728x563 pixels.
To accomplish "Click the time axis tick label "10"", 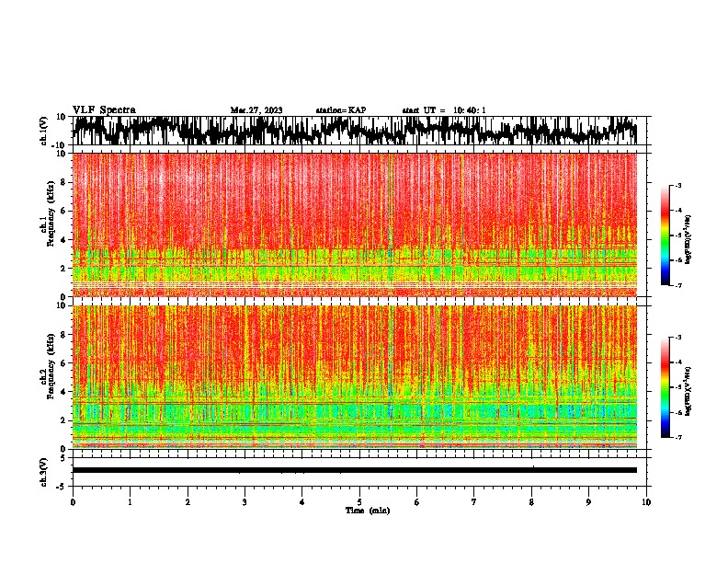I will (646, 502).
